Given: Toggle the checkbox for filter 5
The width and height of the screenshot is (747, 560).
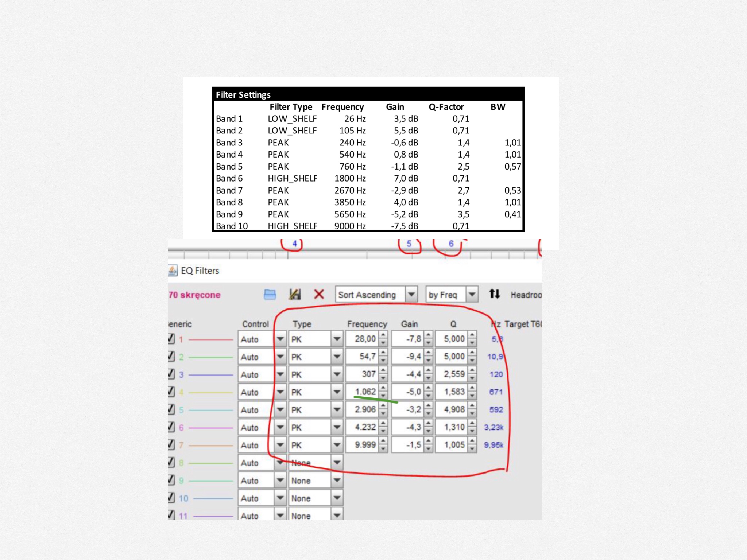Looking at the screenshot, I should [x=171, y=409].
